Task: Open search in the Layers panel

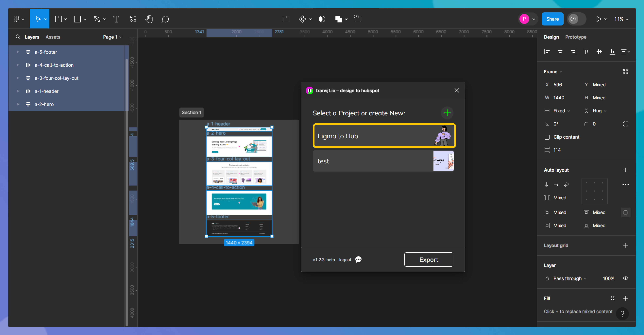Action: (x=18, y=37)
